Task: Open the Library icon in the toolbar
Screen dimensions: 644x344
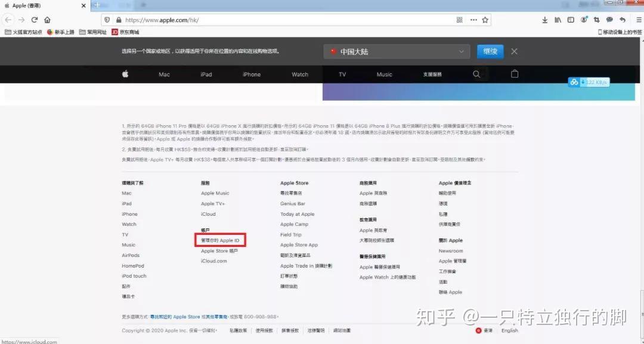Action: [x=558, y=20]
